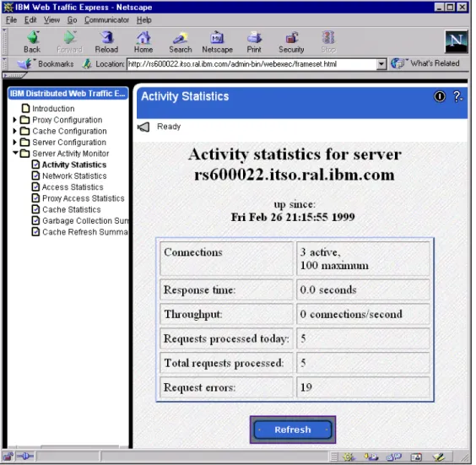Collapse the personal toolbar handle
Screen dimensions: 476x465
click(14, 75)
